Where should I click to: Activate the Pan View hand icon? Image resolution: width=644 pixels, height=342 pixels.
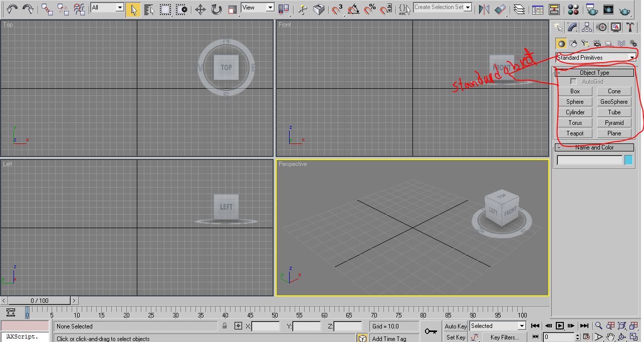610,336
